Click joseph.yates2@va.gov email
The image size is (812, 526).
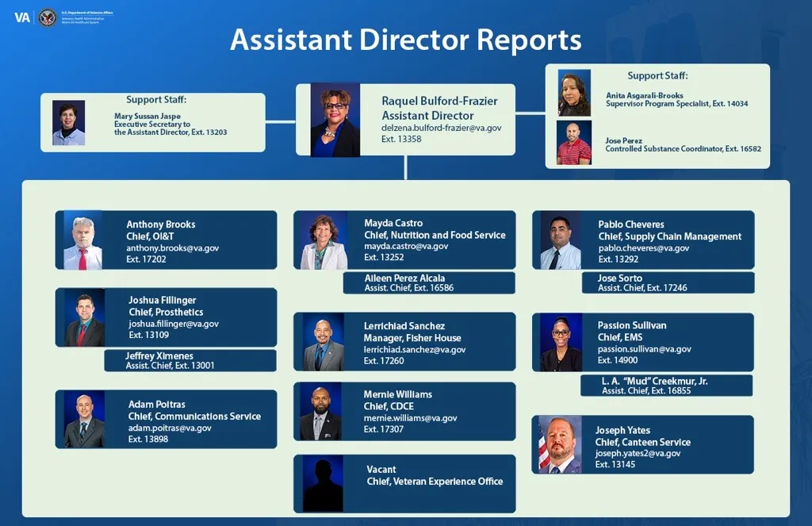[638, 453]
